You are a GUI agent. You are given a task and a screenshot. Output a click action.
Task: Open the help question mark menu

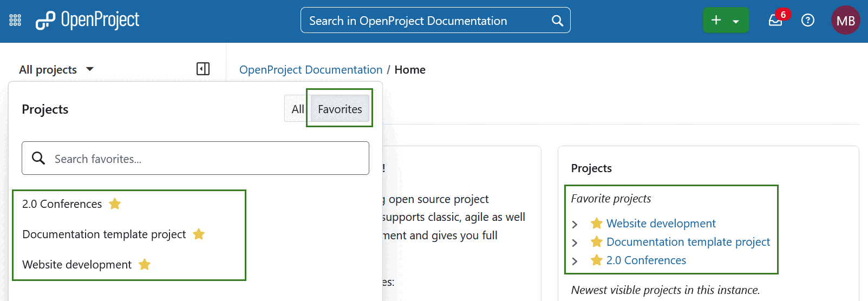[x=807, y=21]
